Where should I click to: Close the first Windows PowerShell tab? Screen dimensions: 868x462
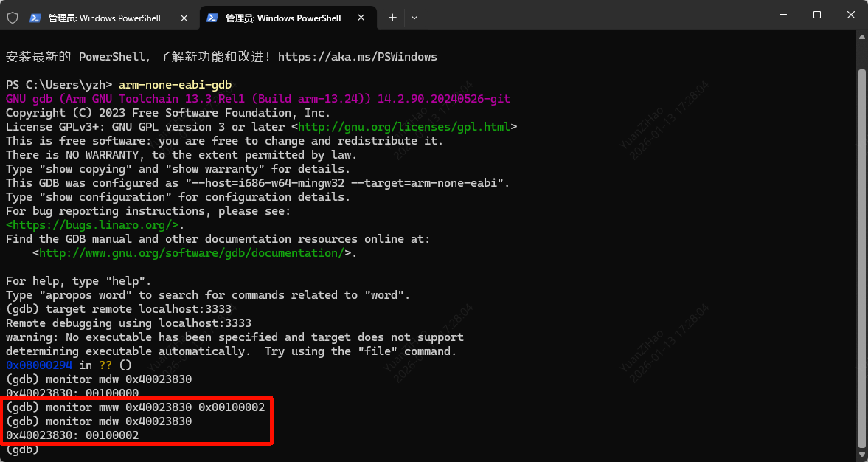tap(185, 18)
